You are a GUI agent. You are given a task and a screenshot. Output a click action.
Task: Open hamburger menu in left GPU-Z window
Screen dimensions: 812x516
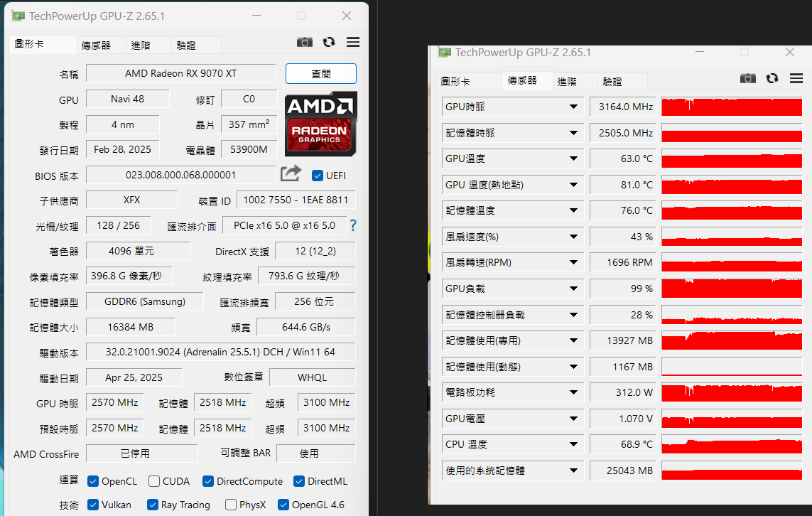pos(353,42)
